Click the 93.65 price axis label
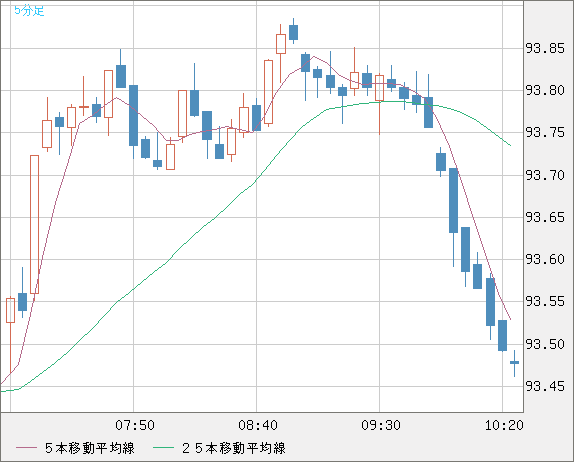 (x=545, y=217)
